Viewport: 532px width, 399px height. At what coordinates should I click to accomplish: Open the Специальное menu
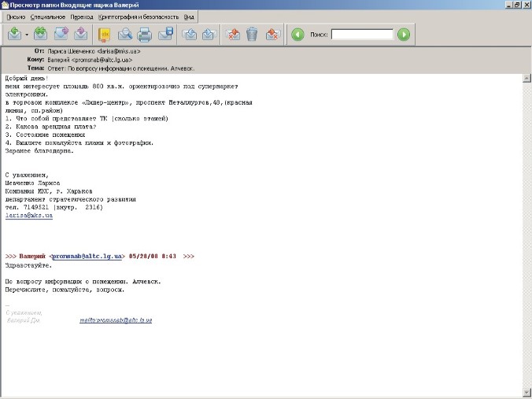click(x=48, y=17)
